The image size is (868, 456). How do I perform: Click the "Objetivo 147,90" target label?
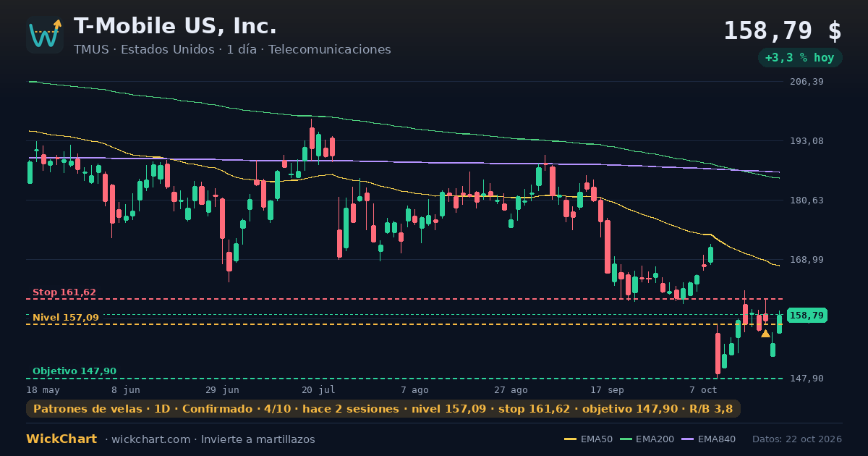point(75,371)
